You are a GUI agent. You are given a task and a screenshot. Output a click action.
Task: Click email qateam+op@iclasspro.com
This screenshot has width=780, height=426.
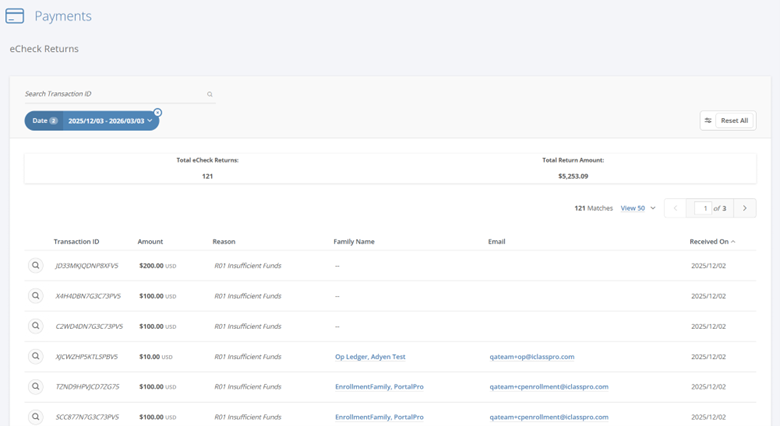coord(532,357)
